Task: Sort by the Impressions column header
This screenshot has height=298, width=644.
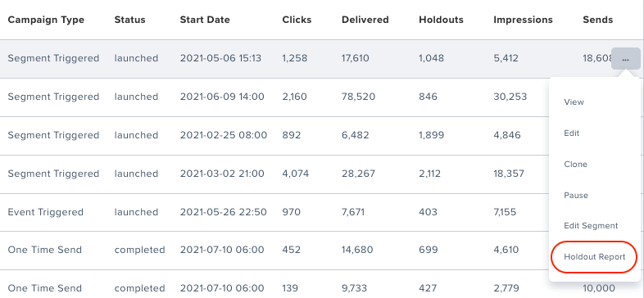Action: (524, 20)
